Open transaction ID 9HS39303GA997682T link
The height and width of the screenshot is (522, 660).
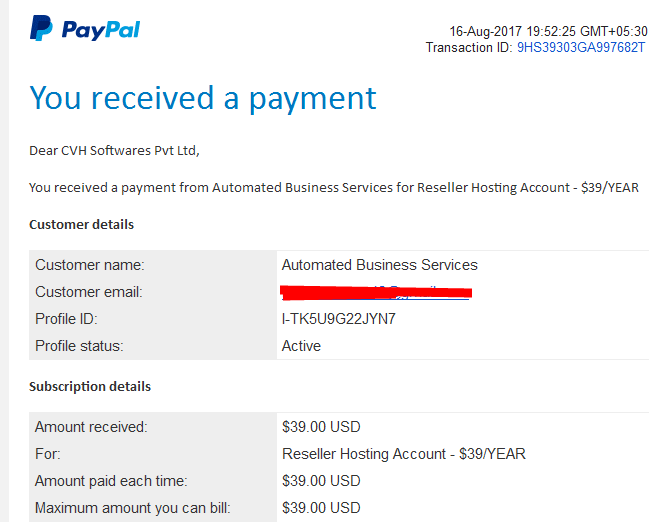coord(581,47)
